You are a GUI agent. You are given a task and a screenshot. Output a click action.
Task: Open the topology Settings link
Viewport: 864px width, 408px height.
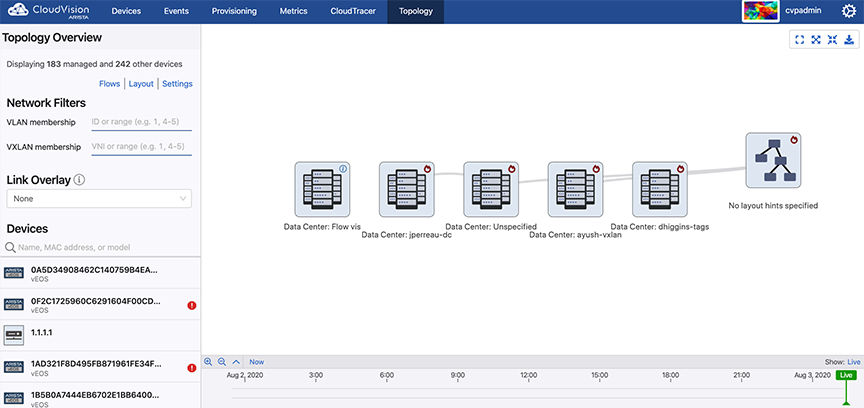coord(177,84)
